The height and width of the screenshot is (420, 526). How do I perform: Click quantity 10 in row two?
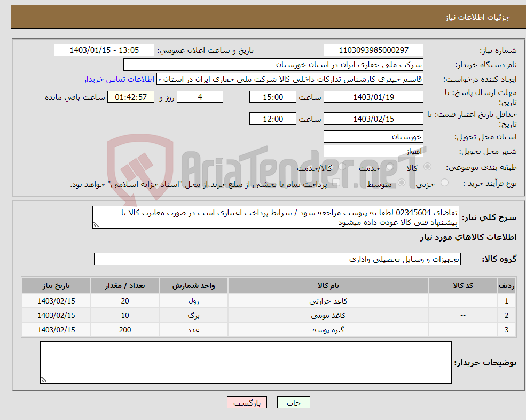125,316
